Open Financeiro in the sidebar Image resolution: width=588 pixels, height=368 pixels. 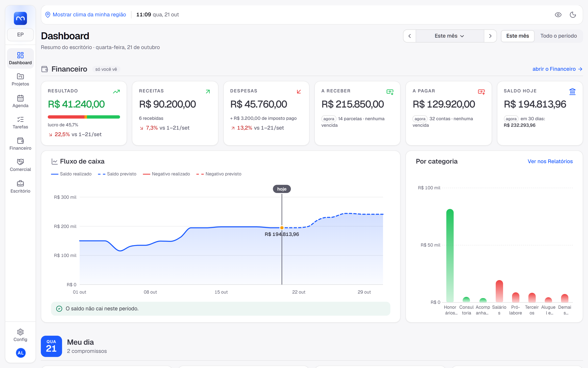[20, 144]
